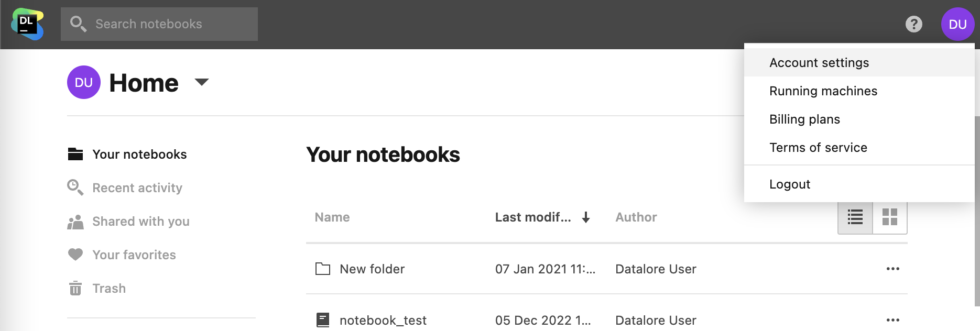Switch to list view layout

[x=855, y=217]
